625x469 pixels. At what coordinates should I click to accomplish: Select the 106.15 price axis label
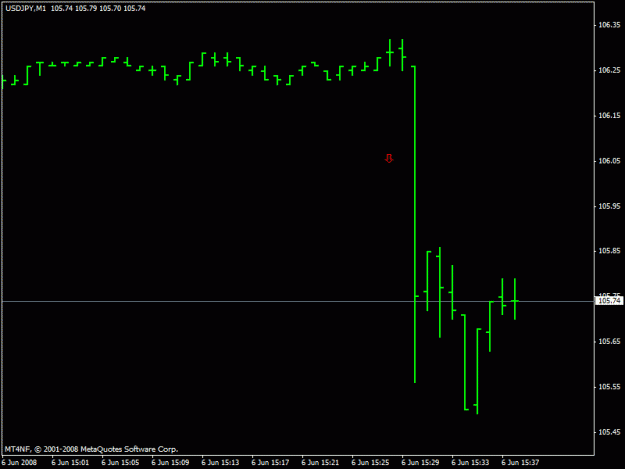point(609,116)
